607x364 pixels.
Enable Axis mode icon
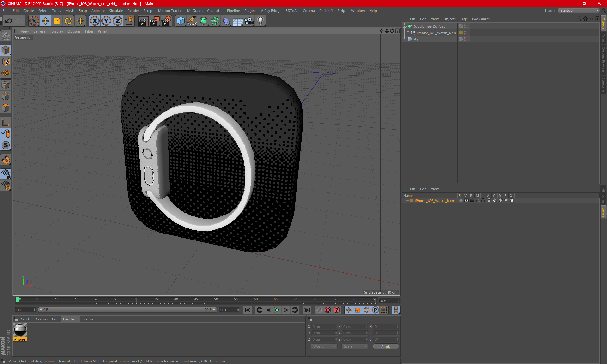coord(6,122)
